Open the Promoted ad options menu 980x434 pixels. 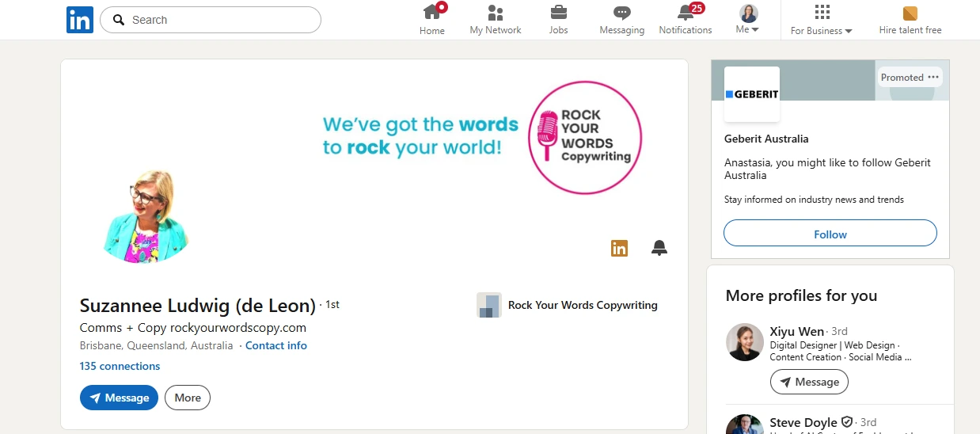point(933,77)
